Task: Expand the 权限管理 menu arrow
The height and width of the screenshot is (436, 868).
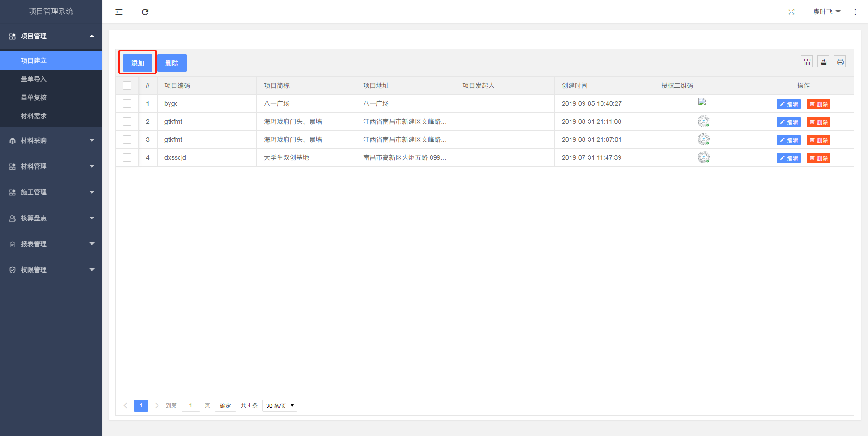Action: (x=92, y=270)
